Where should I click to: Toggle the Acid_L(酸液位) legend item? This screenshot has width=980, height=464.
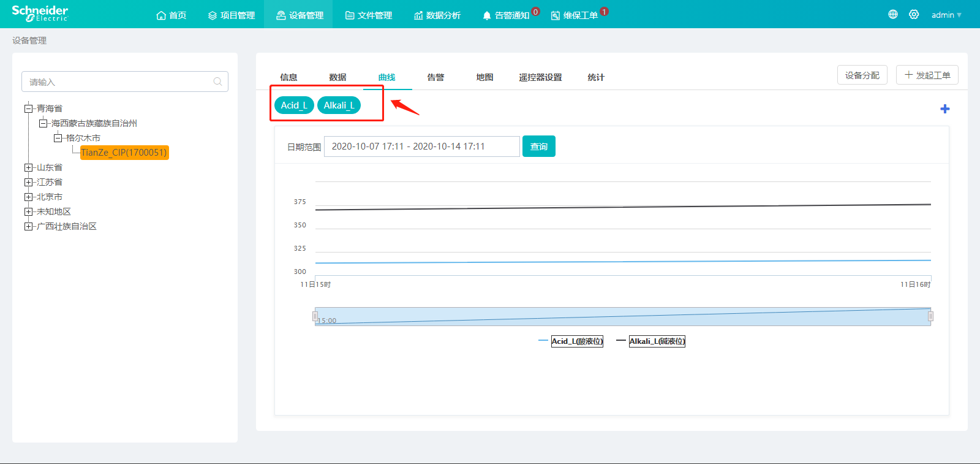(x=570, y=341)
